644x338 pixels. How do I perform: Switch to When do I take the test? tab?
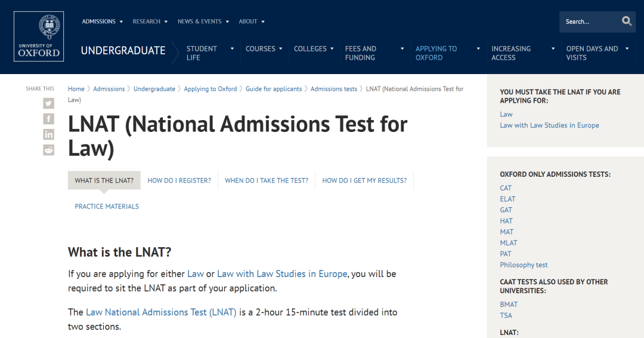[x=267, y=180]
